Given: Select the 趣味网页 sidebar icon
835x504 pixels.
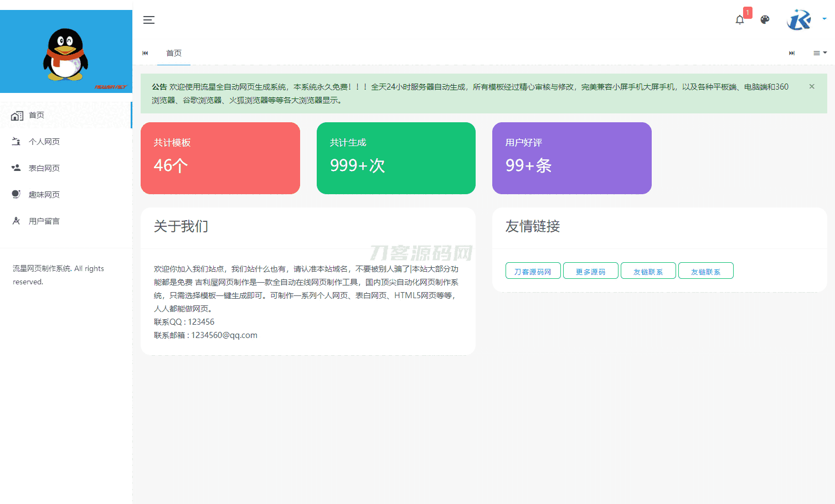Looking at the screenshot, I should tap(17, 194).
